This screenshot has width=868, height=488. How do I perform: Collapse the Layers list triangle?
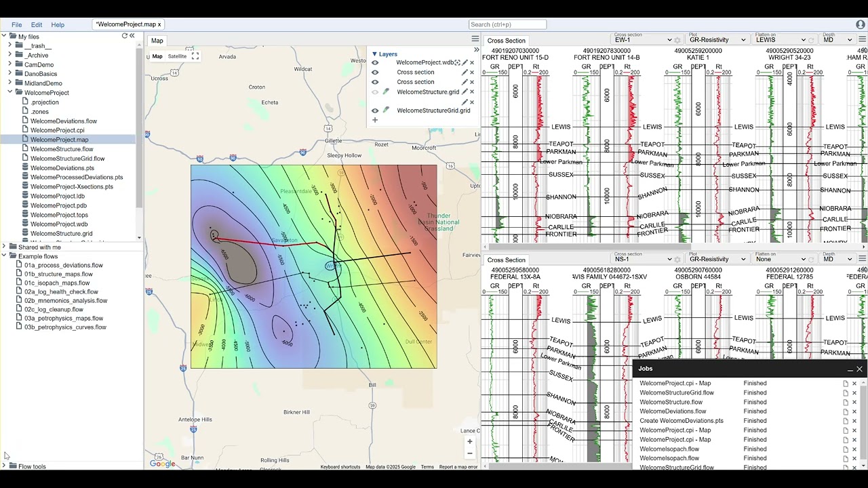point(374,54)
